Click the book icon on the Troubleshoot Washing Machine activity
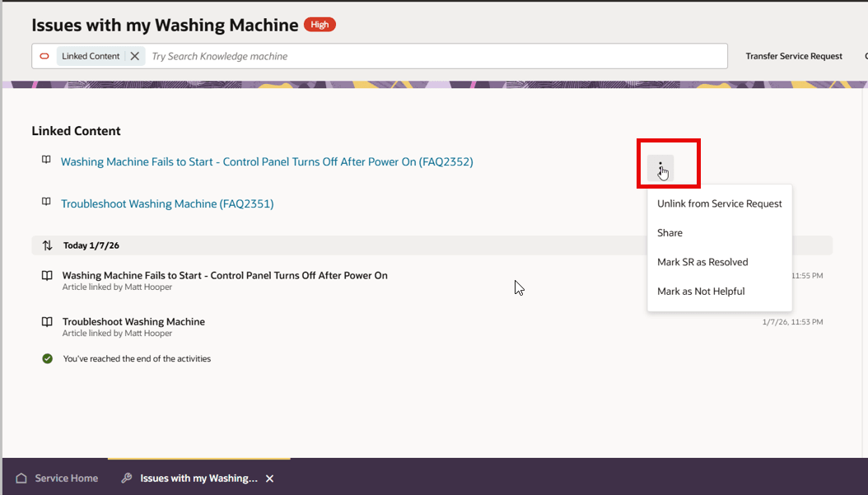The width and height of the screenshot is (868, 495). pyautogui.click(x=46, y=321)
